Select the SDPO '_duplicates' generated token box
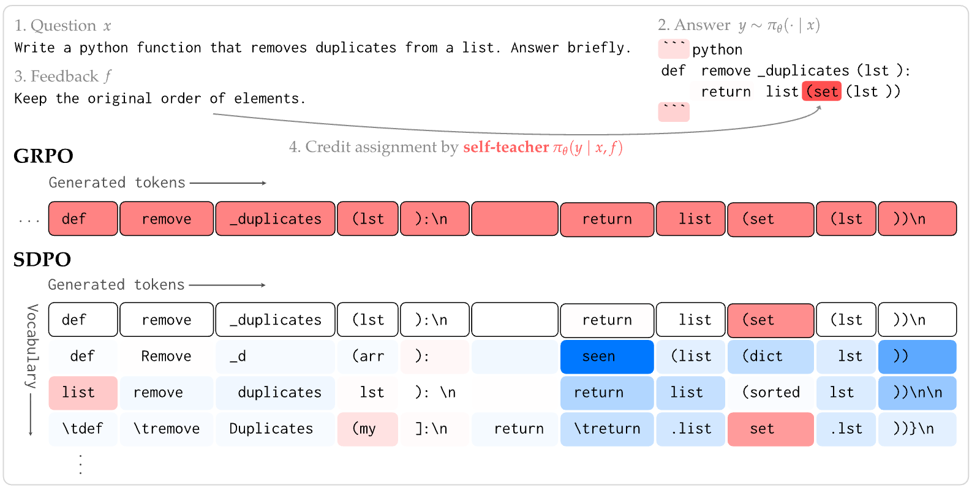The width and height of the screenshot is (980, 490). (275, 320)
